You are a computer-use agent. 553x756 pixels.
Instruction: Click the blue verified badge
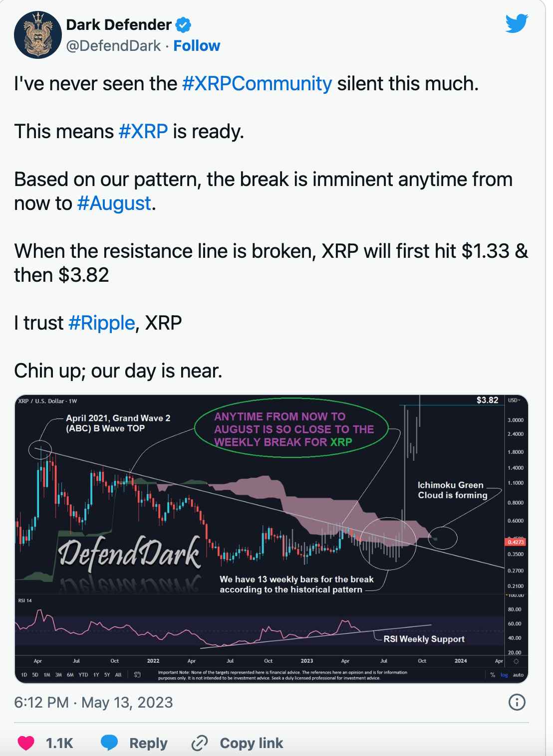click(184, 24)
